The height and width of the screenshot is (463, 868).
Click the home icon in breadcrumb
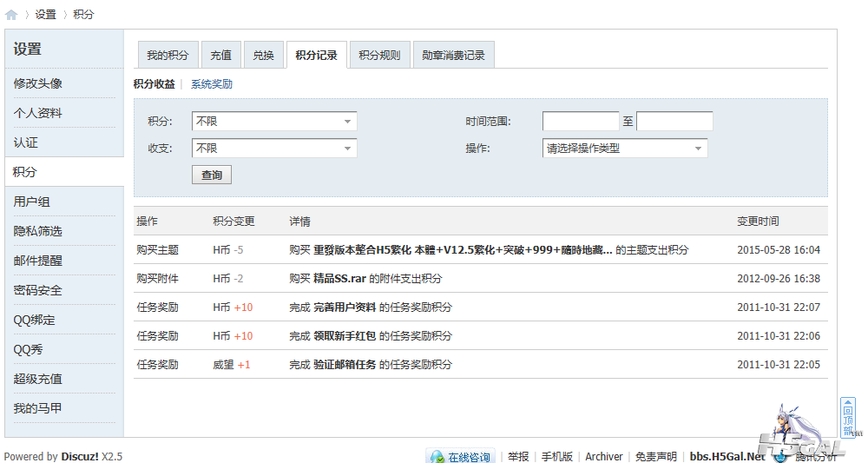click(x=11, y=15)
